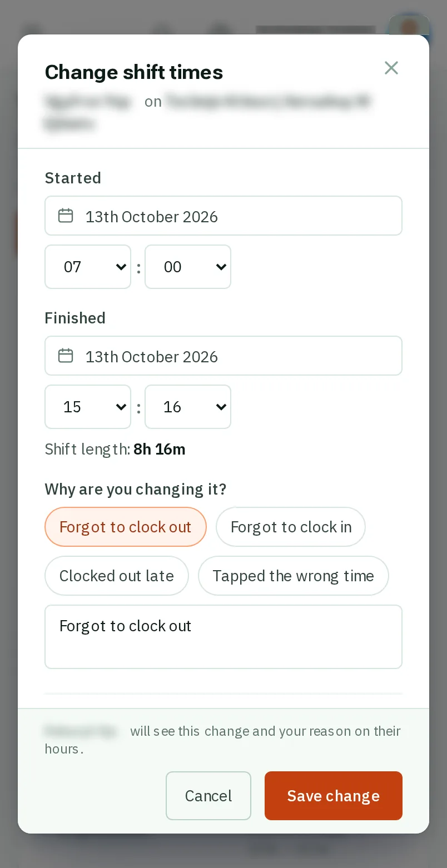
Task: Open the Finished hour dropdown showing 15
Action: (88, 407)
